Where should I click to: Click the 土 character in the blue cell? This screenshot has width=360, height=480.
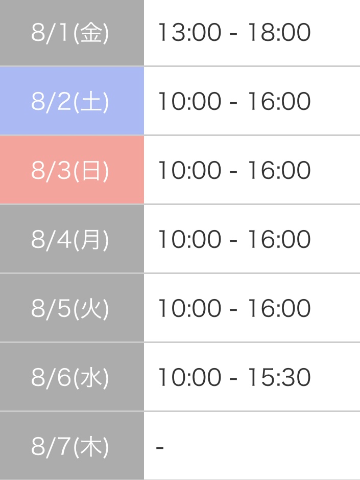click(x=91, y=101)
